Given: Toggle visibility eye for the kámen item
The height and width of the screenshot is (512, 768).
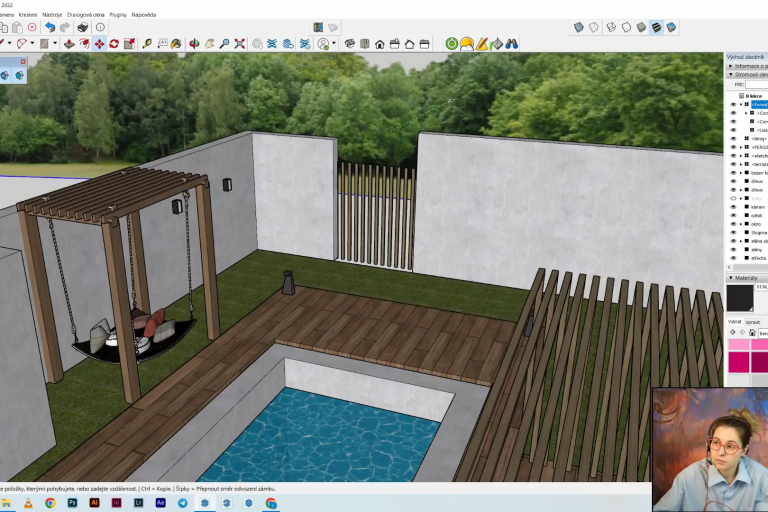Looking at the screenshot, I should [x=732, y=207].
